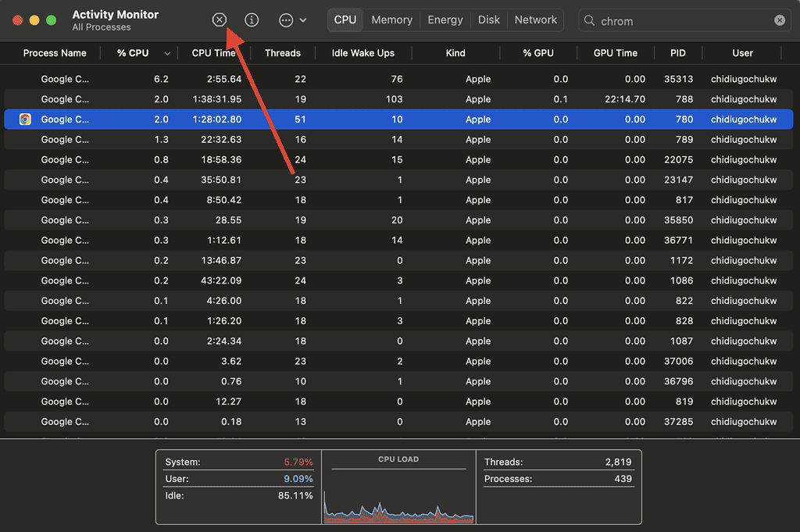The width and height of the screenshot is (800, 532).
Task: Click the search field containing "chrom"
Action: click(680, 21)
